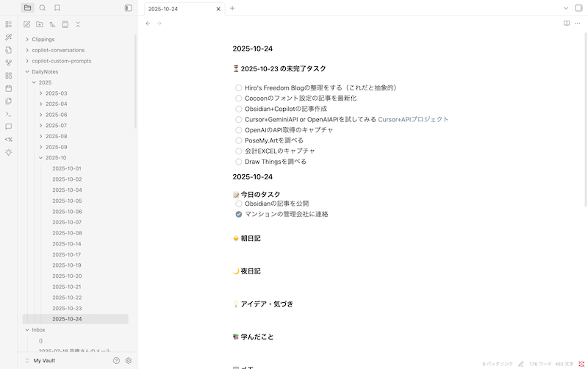Screen dimensions: 588x369
Task: Create a new note from explorer toolbar
Action: coord(28,24)
